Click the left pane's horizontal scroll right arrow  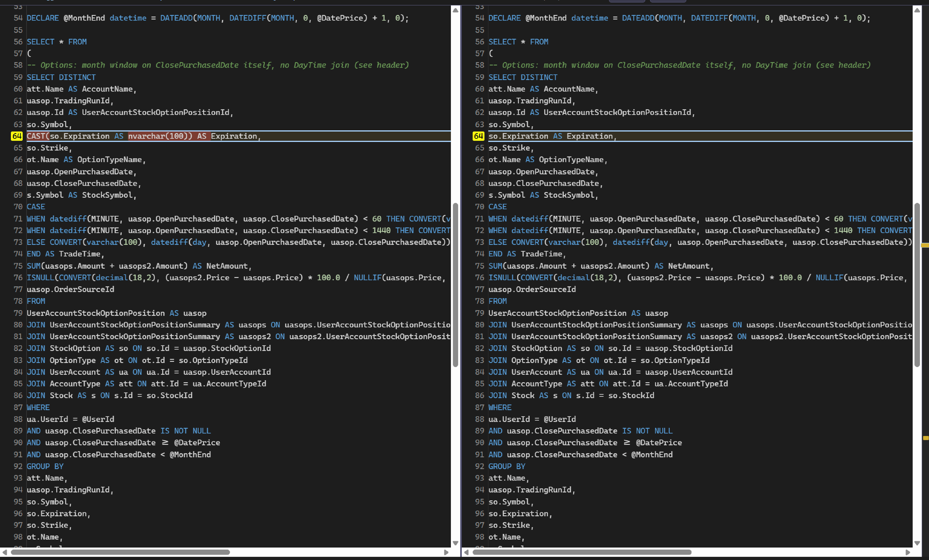coord(446,552)
